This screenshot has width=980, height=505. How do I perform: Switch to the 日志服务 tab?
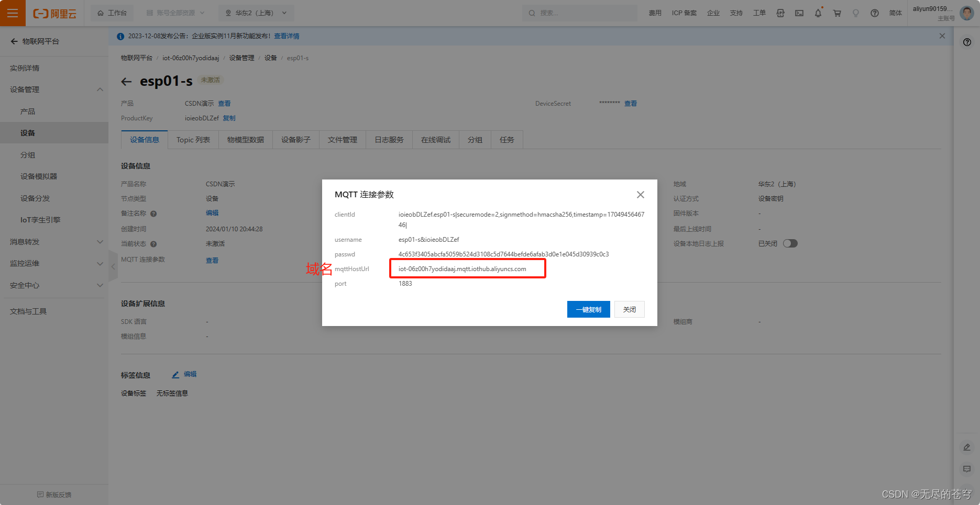point(389,140)
